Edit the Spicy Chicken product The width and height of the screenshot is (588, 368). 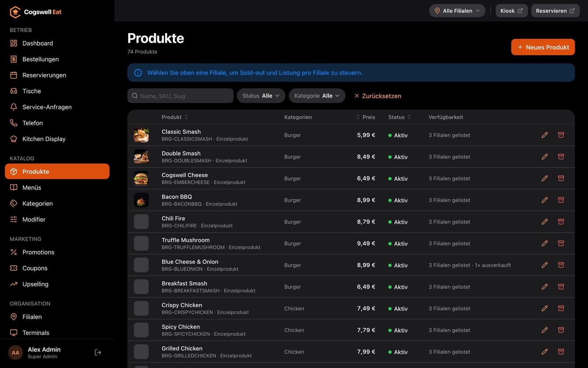[545, 330]
